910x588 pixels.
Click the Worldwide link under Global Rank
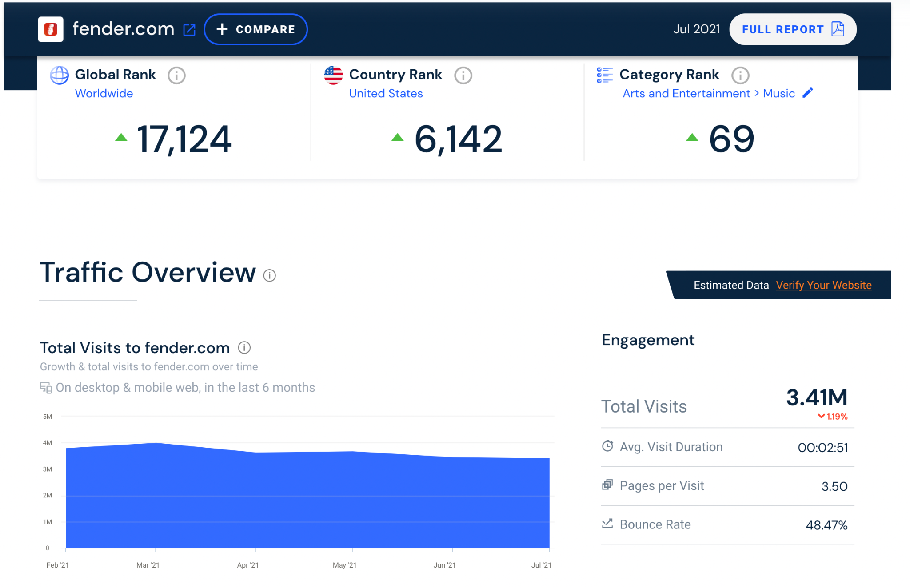tap(104, 94)
